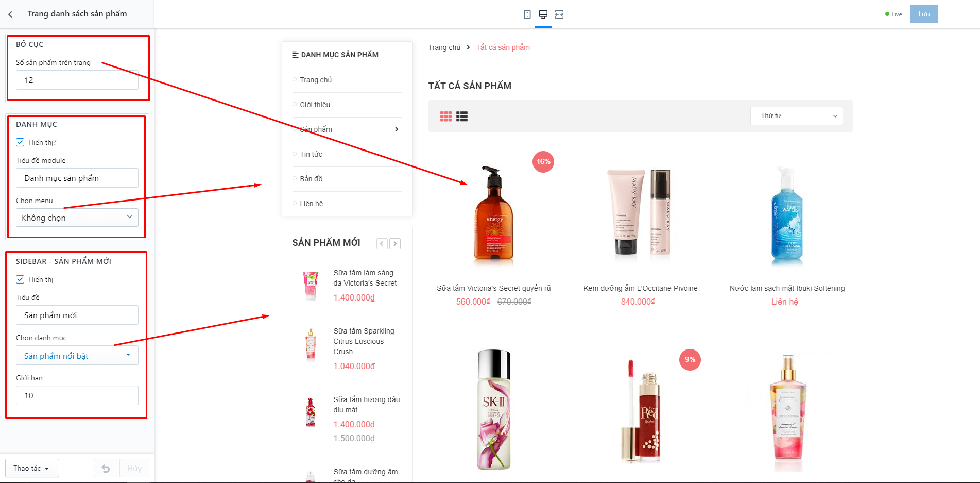Show previous items in Sản phẩm mới

382,244
